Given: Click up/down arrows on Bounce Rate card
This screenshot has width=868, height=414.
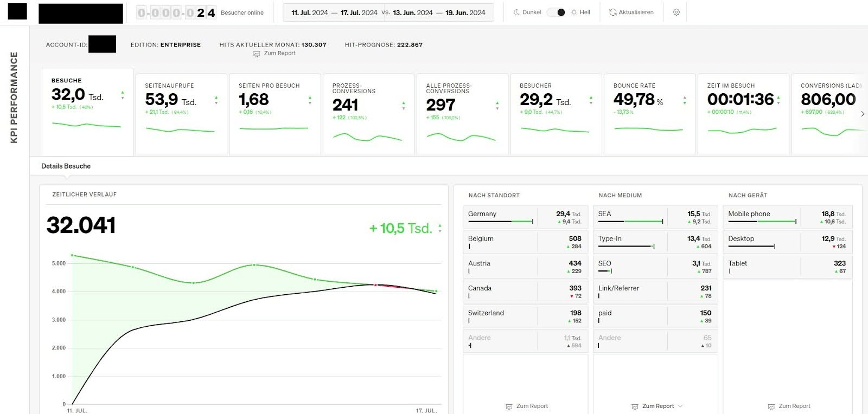Looking at the screenshot, I should [685, 100].
